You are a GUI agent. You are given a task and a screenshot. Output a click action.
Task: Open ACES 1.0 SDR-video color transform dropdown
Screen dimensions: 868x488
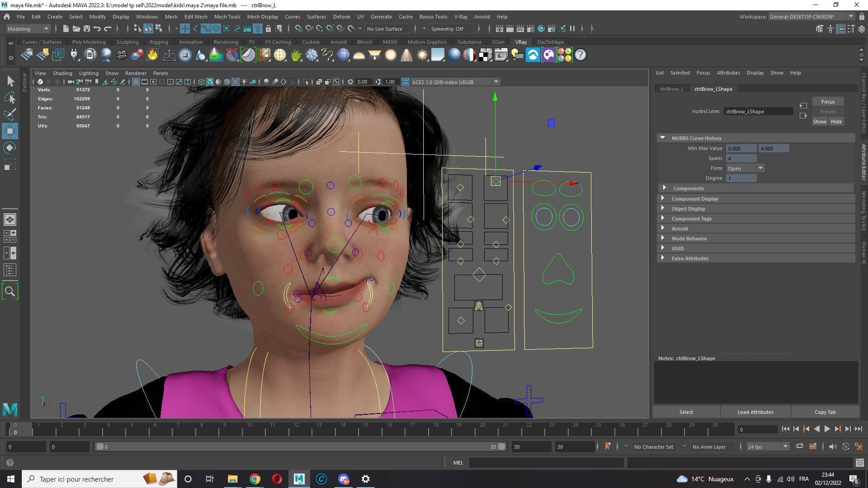(455, 82)
